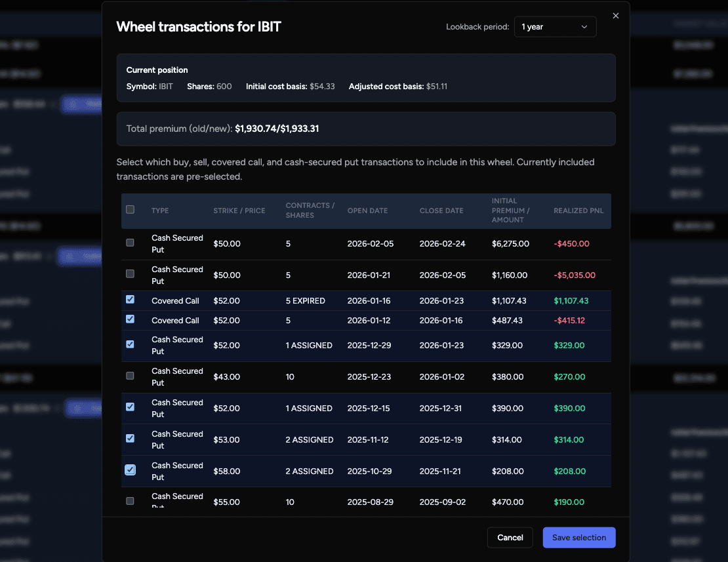Image resolution: width=728 pixels, height=562 pixels.
Task: Enable the $50.00 put opened 2026-01-21
Action: 130,275
